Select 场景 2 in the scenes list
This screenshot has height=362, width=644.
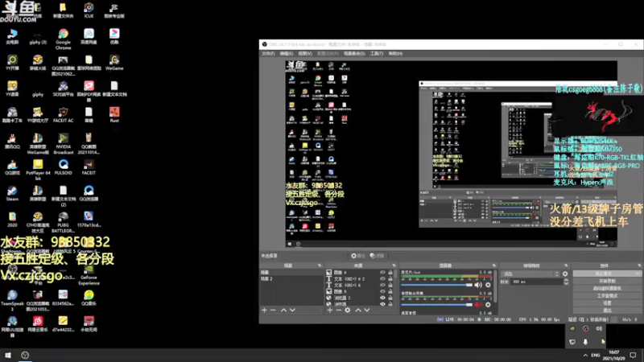click(x=267, y=278)
